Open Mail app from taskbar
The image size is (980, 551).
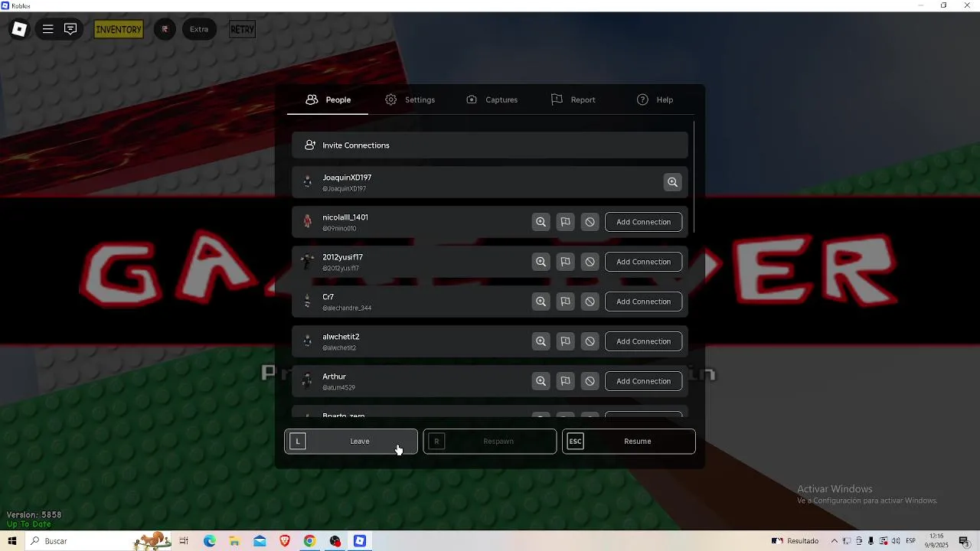click(x=260, y=541)
